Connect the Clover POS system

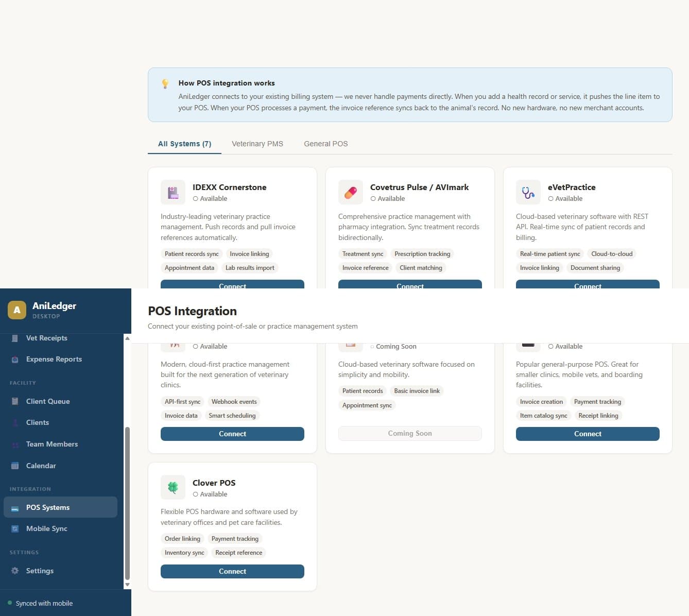[232, 571]
